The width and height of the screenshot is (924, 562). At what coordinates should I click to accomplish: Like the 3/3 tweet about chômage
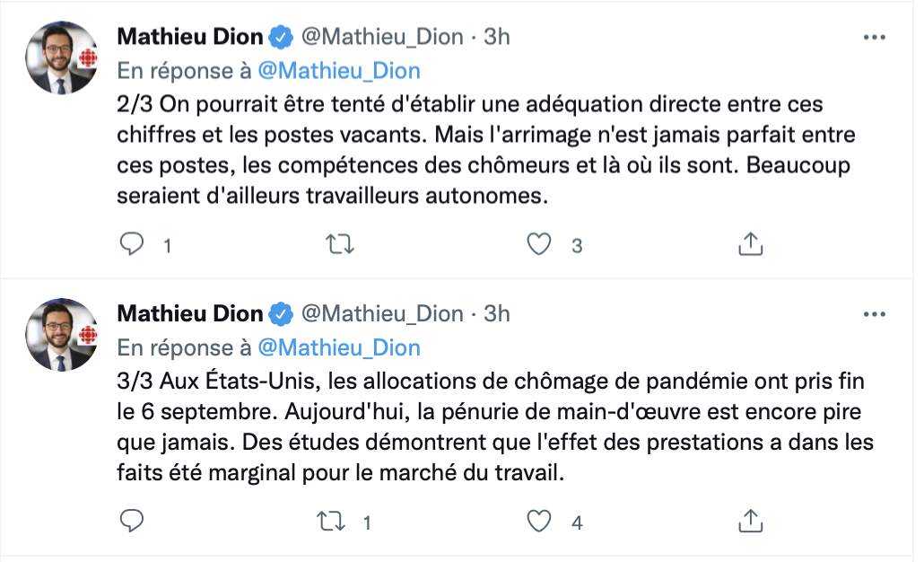538,521
